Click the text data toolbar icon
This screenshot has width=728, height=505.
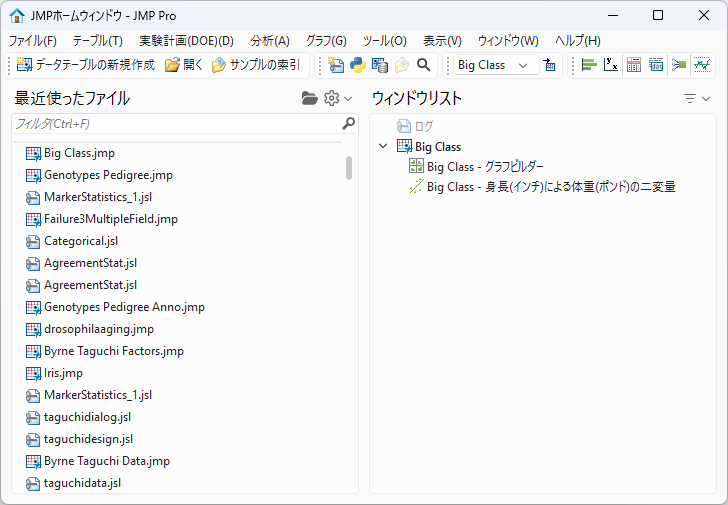click(x=656, y=65)
